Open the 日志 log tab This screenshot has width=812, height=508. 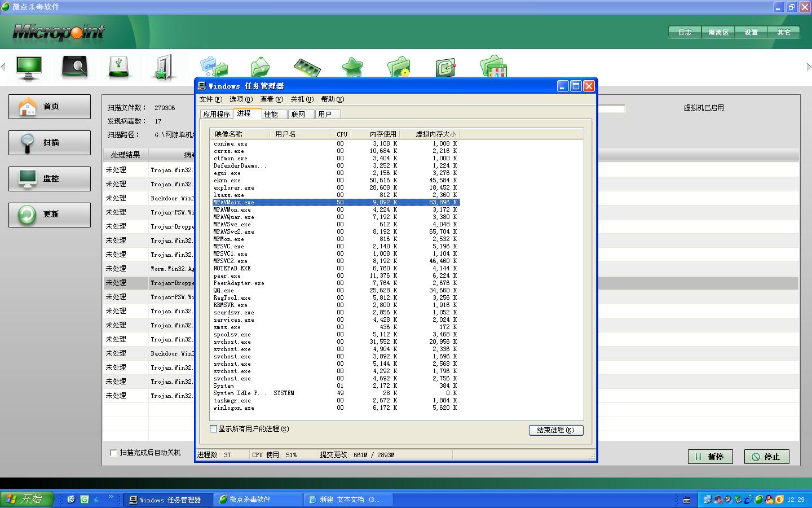pyautogui.click(x=685, y=32)
